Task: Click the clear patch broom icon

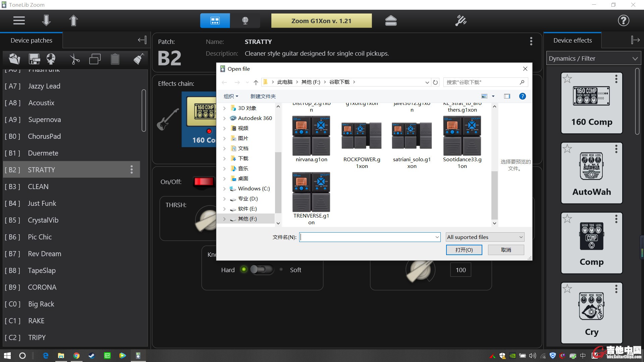Action: coord(139,59)
